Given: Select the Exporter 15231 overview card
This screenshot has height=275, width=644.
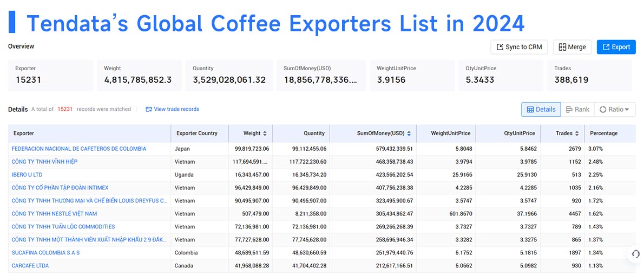Looking at the screenshot, I should (x=50, y=76).
